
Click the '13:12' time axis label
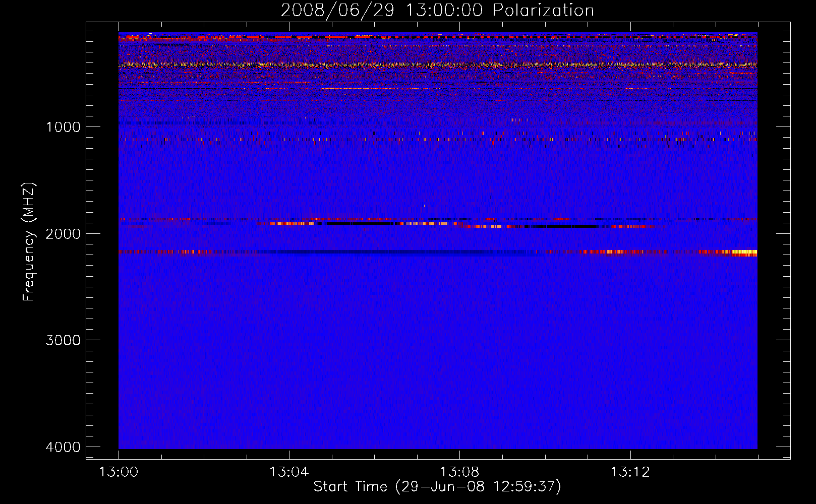pyautogui.click(x=630, y=472)
